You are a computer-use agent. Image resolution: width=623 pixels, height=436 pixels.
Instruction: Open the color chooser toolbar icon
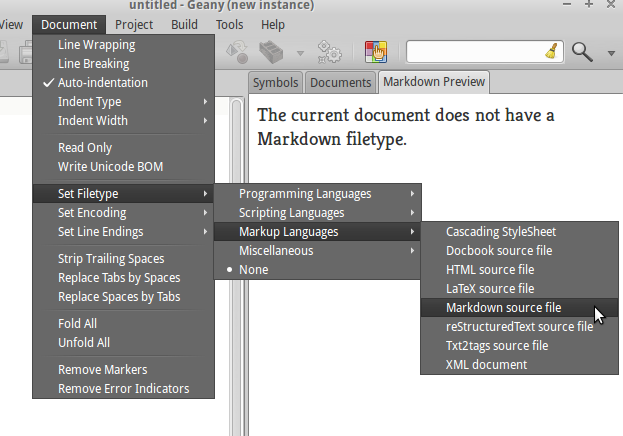pos(376,52)
